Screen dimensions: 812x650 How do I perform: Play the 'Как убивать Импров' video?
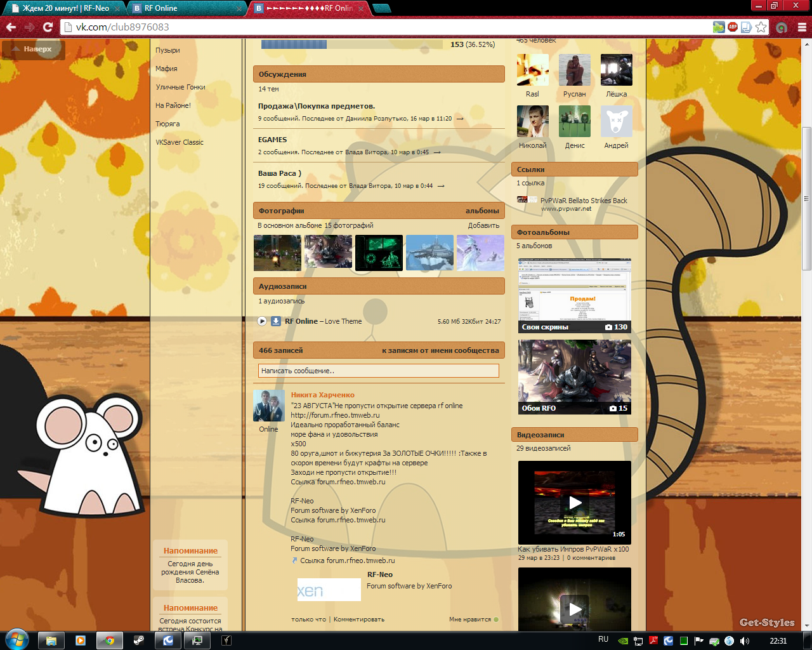[575, 503]
